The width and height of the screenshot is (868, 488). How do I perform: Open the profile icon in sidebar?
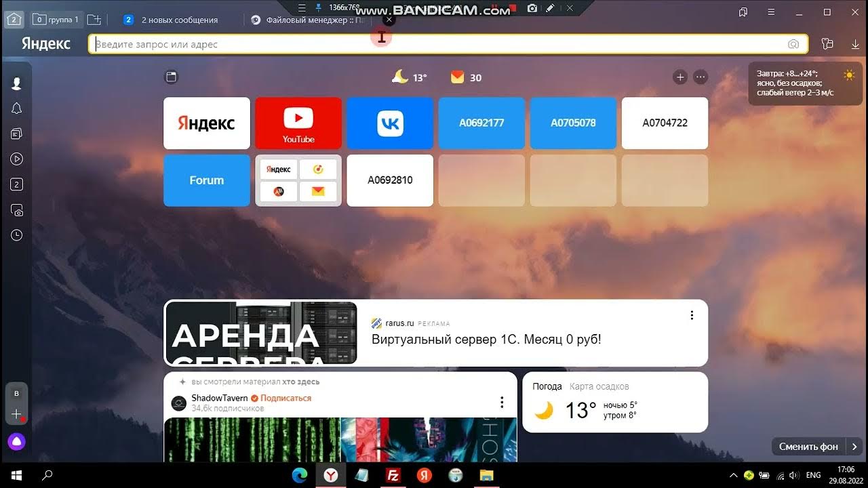click(17, 83)
